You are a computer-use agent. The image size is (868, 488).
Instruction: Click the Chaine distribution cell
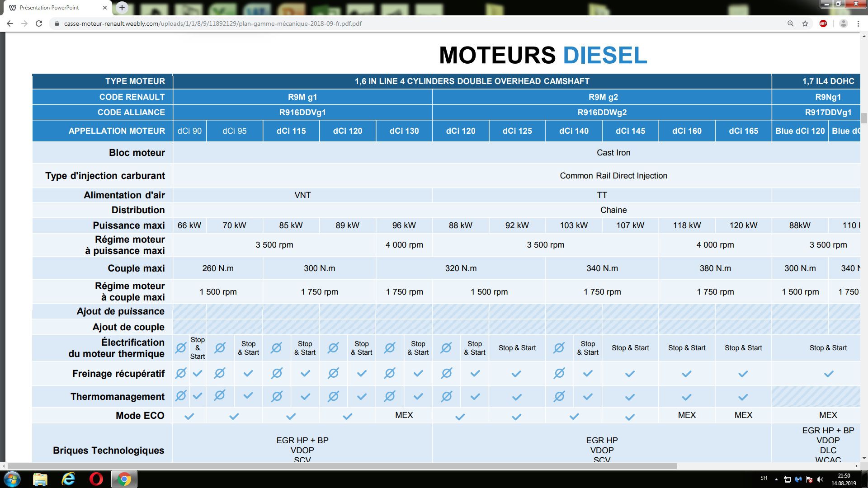[613, 210]
